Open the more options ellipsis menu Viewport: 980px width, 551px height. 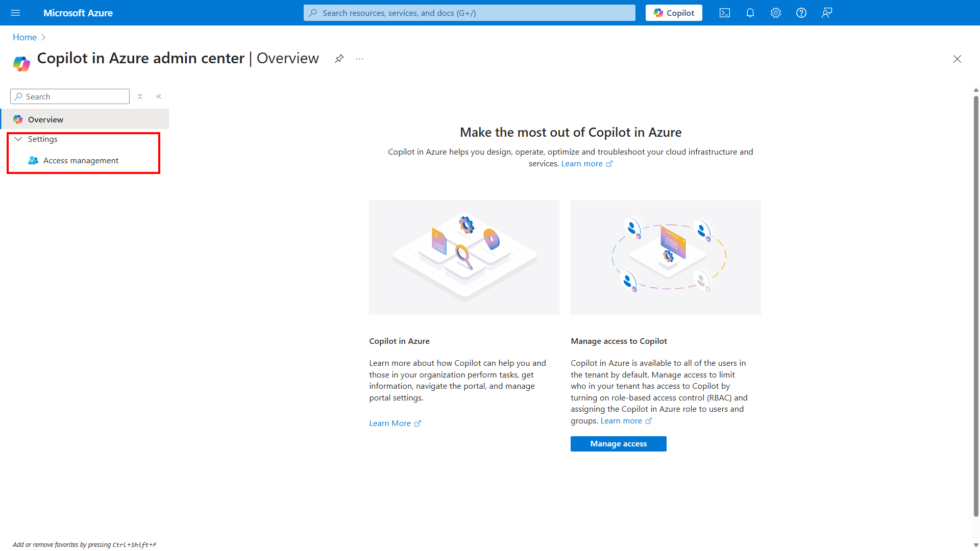(x=359, y=59)
